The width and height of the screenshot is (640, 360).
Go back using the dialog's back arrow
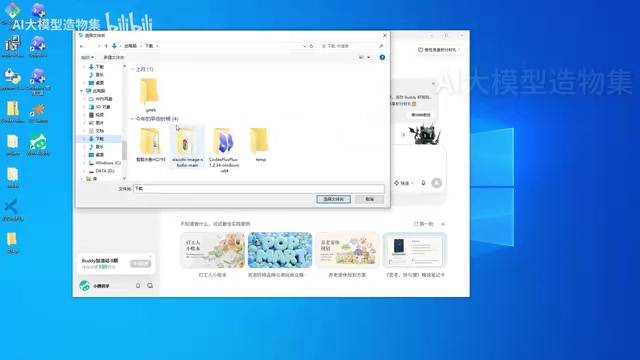pyautogui.click(x=82, y=46)
